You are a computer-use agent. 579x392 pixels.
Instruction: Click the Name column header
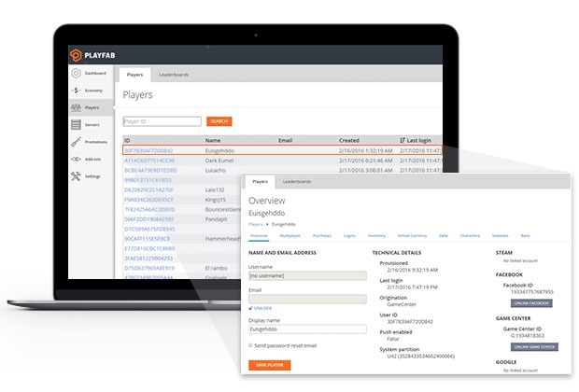(x=213, y=140)
